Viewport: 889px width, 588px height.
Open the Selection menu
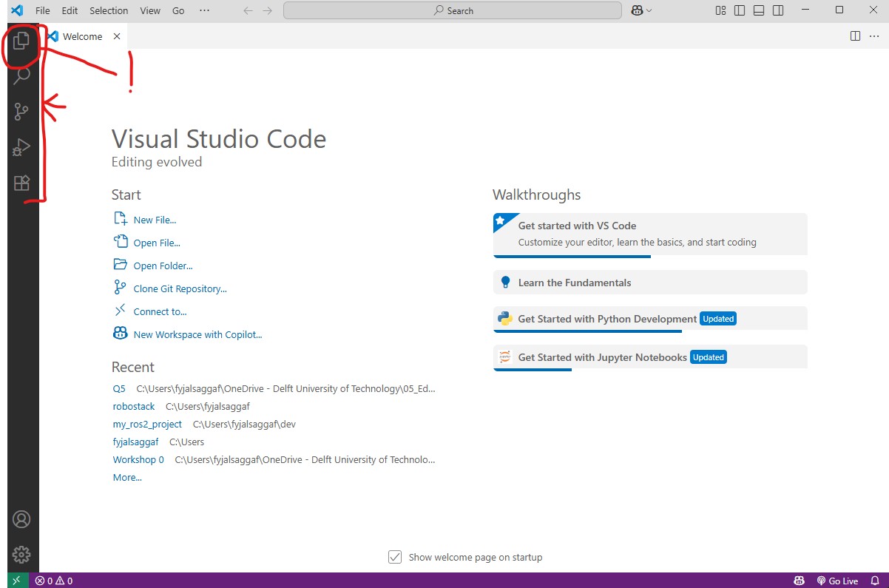point(109,10)
